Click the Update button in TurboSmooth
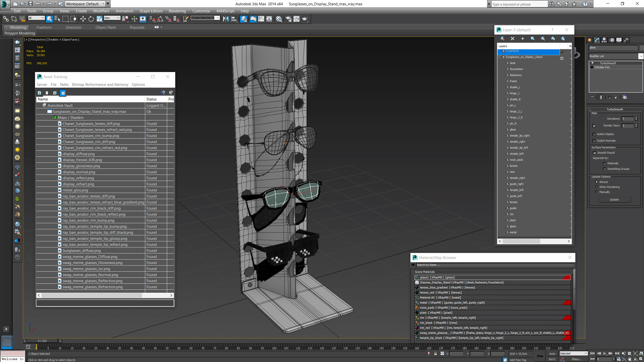This screenshot has width=644, height=362. coord(614,199)
